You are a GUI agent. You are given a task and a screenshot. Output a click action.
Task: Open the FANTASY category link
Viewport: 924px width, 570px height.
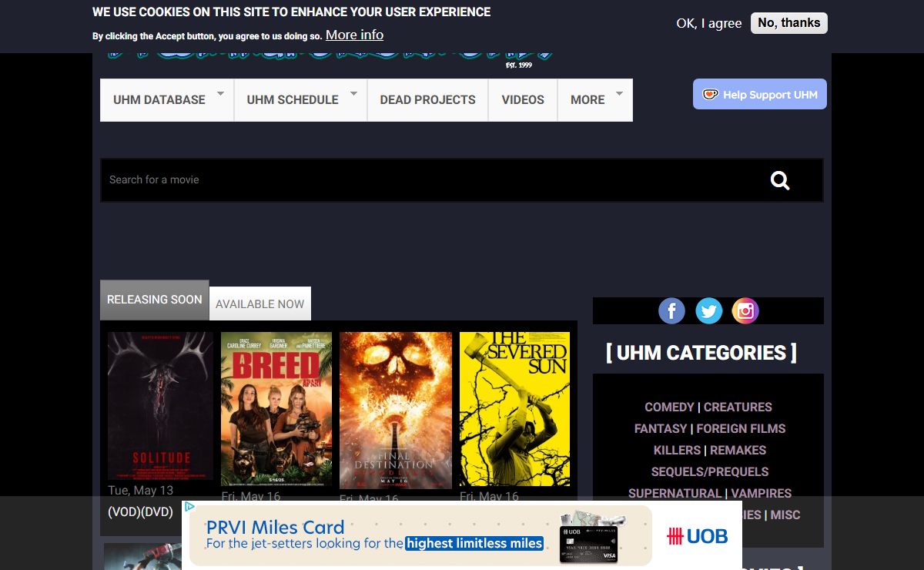661,428
